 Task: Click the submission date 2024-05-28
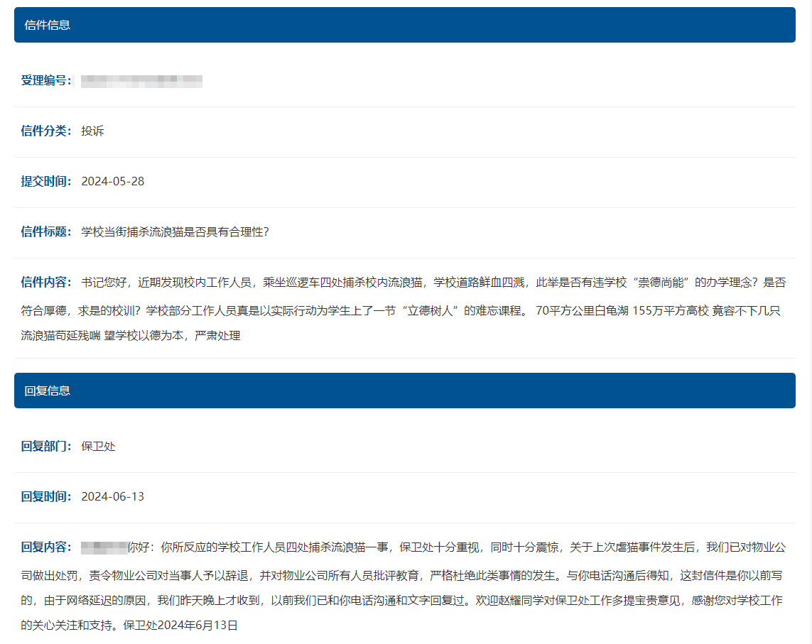click(x=113, y=181)
